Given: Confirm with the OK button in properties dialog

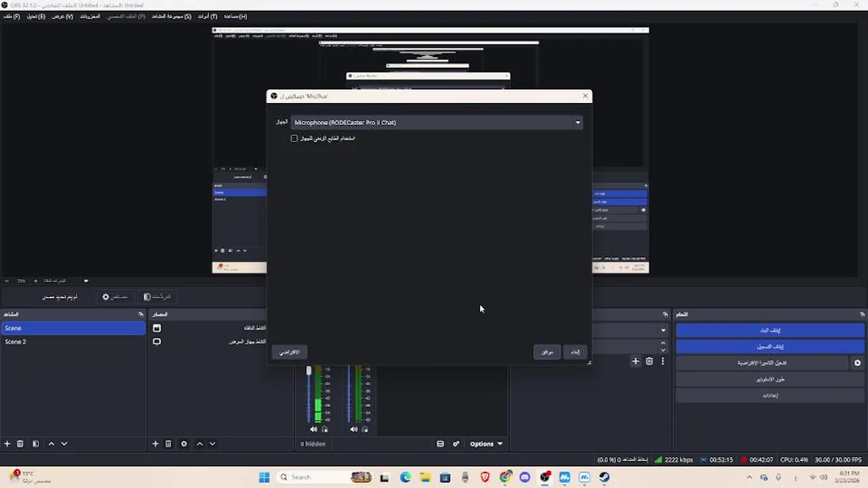Looking at the screenshot, I should click(547, 352).
